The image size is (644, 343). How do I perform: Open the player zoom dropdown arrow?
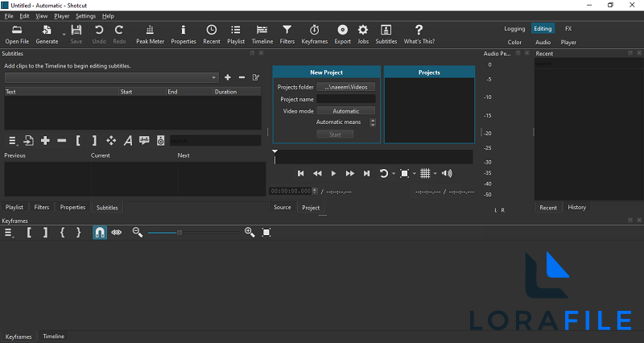click(414, 173)
